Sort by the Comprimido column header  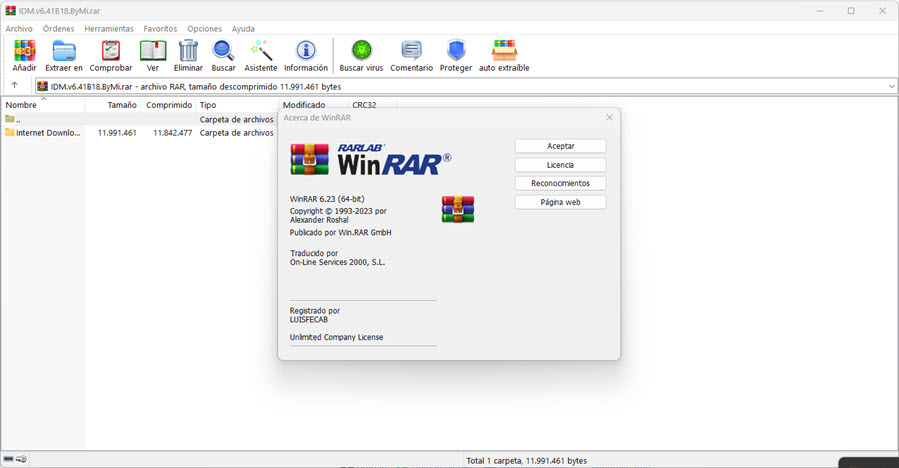(167, 105)
